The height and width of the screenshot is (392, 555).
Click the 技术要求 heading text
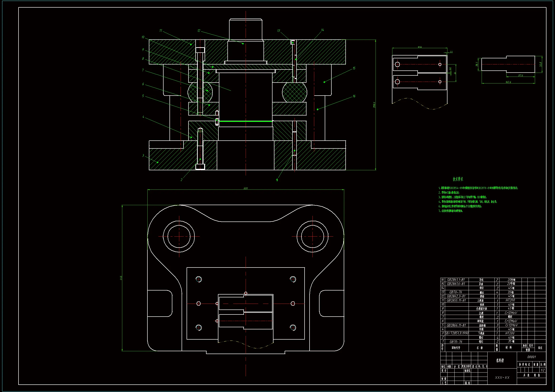pyautogui.click(x=458, y=179)
